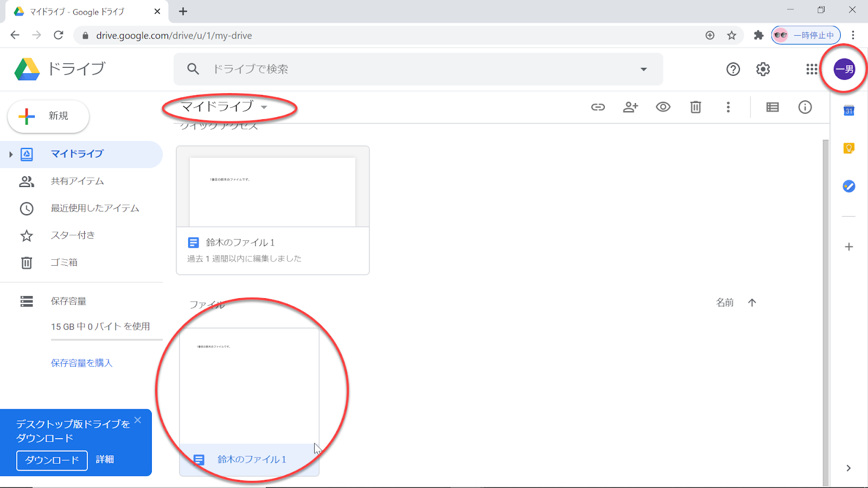868x488 pixels.
Task: Go back in browser
Action: [15, 35]
